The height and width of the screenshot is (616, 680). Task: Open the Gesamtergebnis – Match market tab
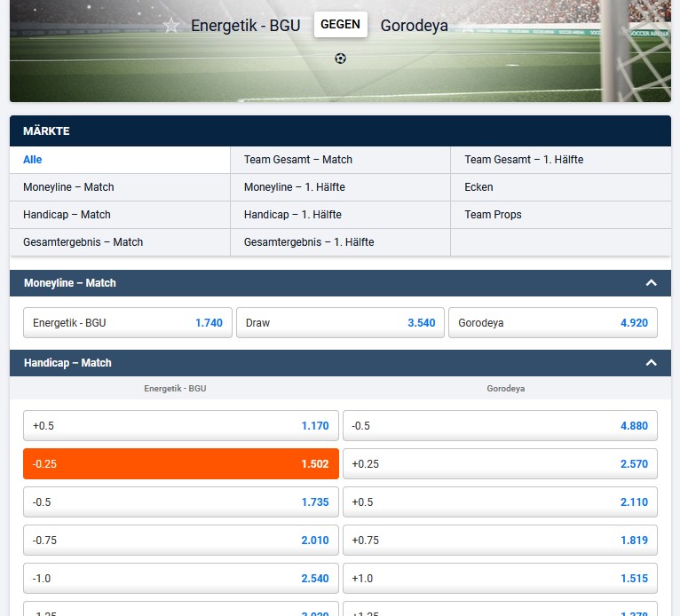click(x=120, y=242)
